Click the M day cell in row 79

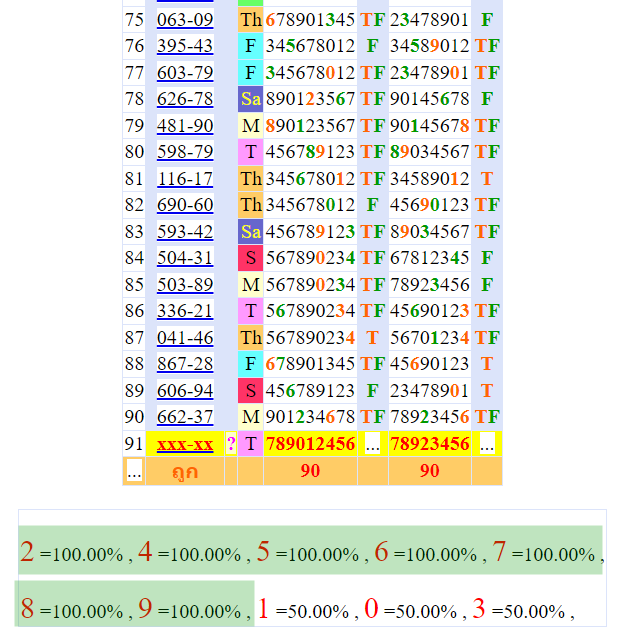point(251,126)
